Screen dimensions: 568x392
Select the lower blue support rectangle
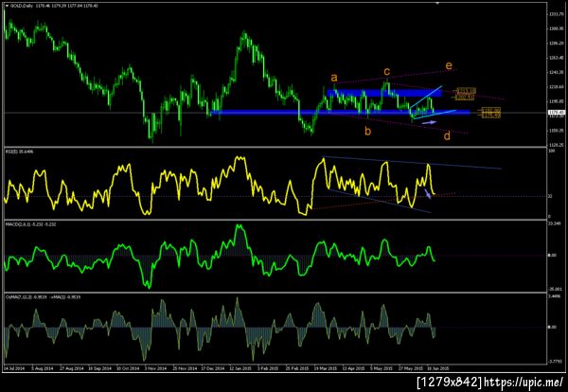pos(340,113)
